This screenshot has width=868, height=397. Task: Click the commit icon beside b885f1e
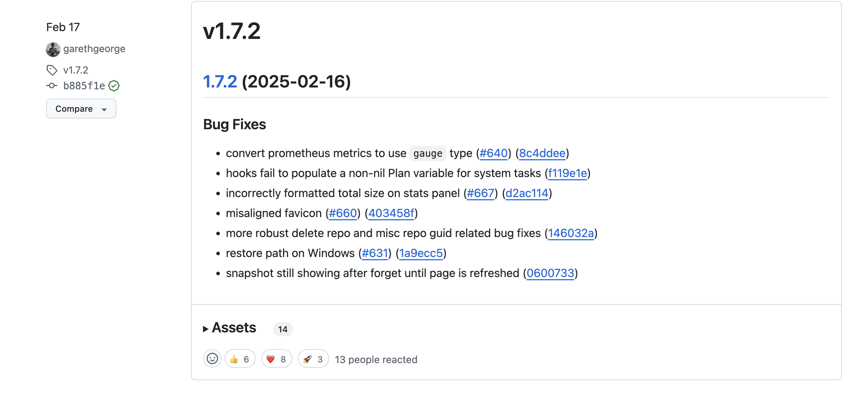pos(52,86)
